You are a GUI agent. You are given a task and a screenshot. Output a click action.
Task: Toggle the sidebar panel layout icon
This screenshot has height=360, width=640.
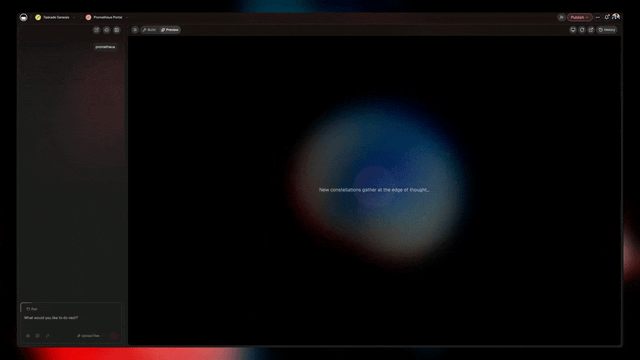[117, 30]
